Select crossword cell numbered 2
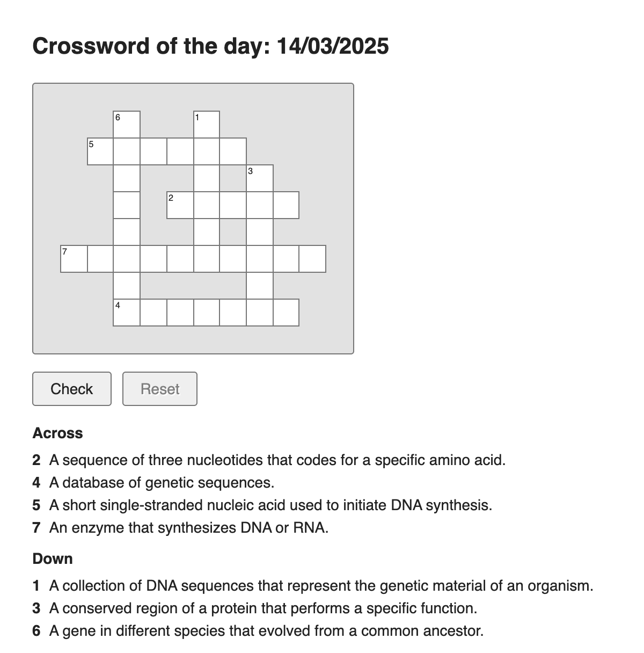Image resolution: width=644 pixels, height=653 pixels. tap(180, 205)
